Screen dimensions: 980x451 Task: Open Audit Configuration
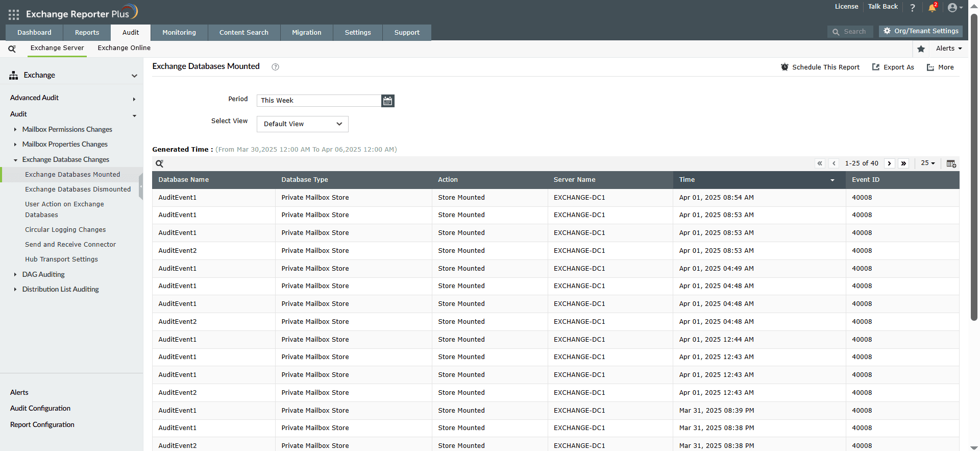point(40,409)
